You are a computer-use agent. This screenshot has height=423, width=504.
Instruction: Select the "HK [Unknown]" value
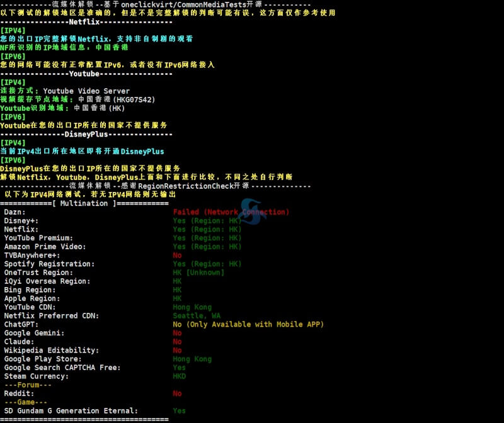(x=198, y=273)
